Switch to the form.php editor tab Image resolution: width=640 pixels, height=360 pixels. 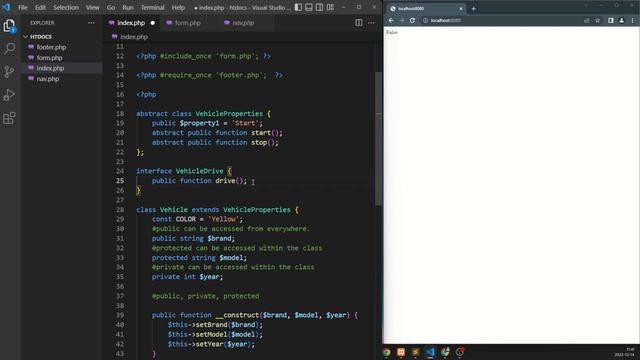188,23
